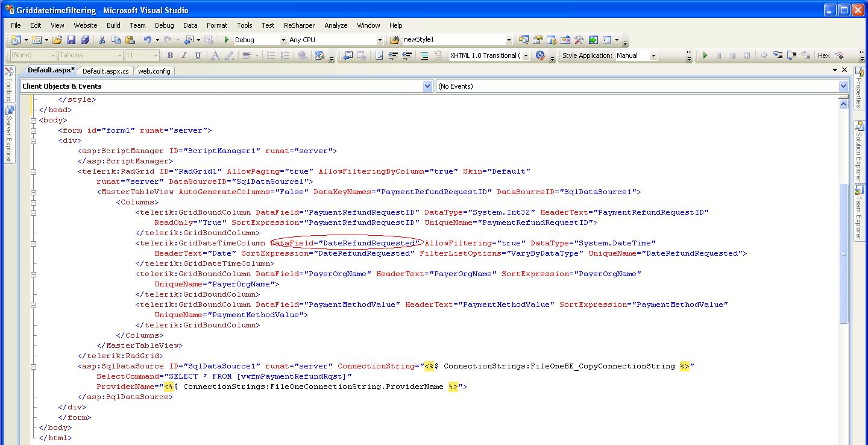Click the Undo arrow icon

[148, 40]
